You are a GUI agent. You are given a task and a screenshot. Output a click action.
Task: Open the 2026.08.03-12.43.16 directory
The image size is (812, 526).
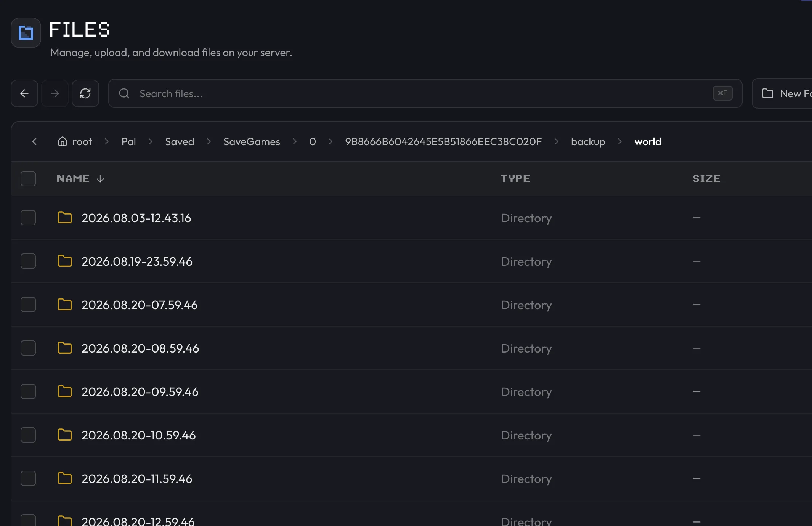coord(136,218)
